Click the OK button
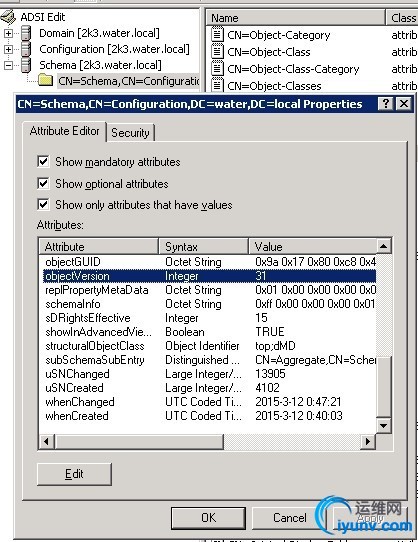This screenshot has height=542, width=418. pyautogui.click(x=208, y=518)
